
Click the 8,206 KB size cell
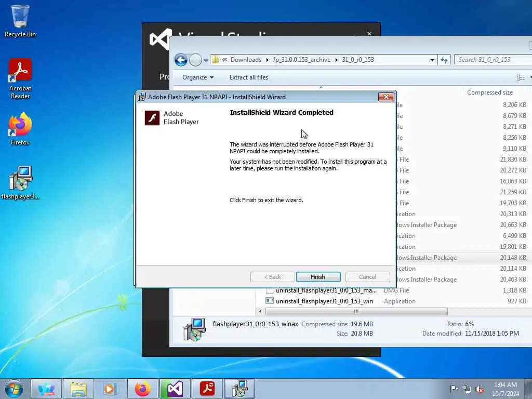(x=514, y=105)
